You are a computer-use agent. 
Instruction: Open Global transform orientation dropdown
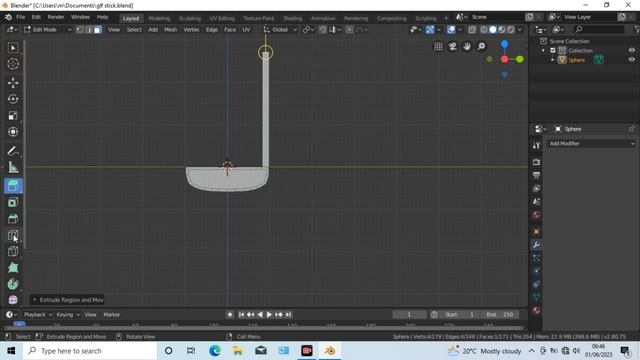(280, 30)
